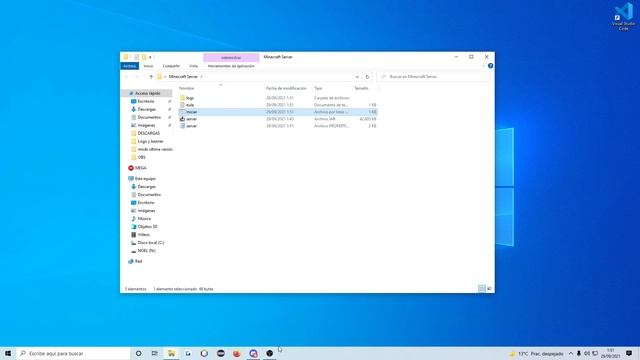Show hidden system tray icons
640x360 pixels.
[571, 353]
